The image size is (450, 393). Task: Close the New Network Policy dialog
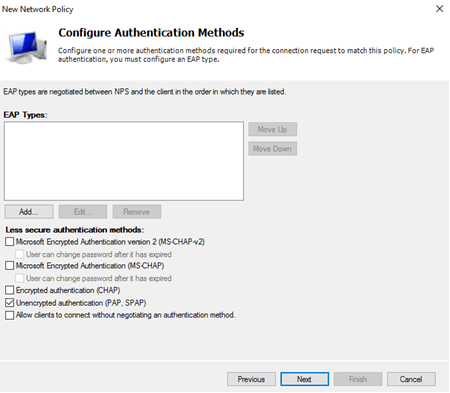pos(439,9)
